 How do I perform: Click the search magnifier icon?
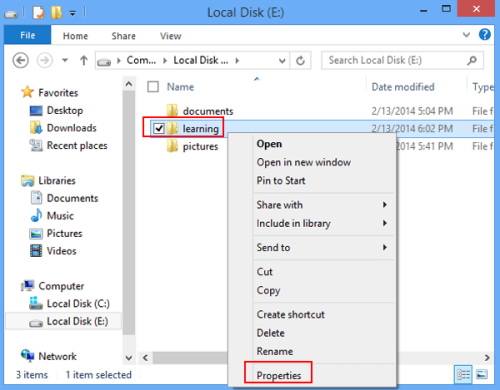click(472, 60)
